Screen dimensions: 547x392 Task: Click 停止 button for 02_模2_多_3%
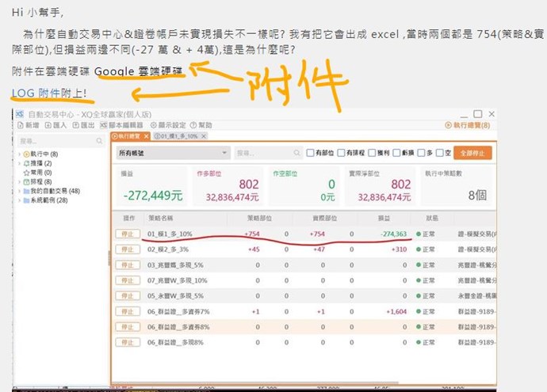pyautogui.click(x=125, y=249)
